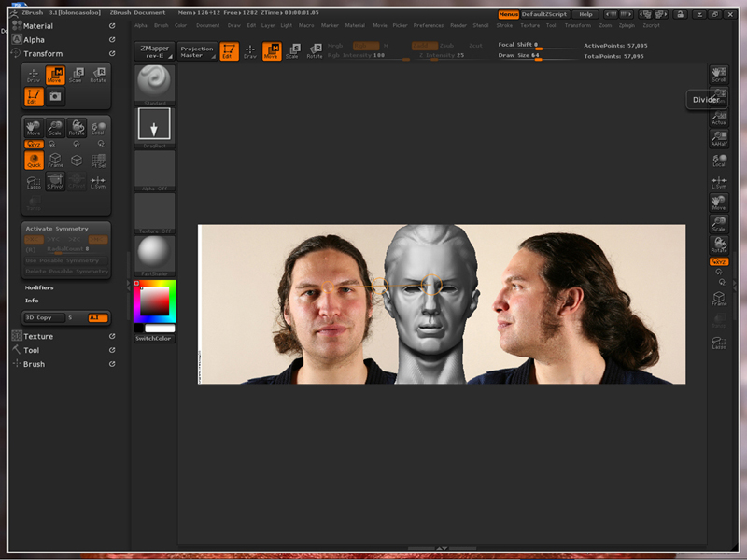
Task: Click the SwitchColor button
Action: pos(154,338)
